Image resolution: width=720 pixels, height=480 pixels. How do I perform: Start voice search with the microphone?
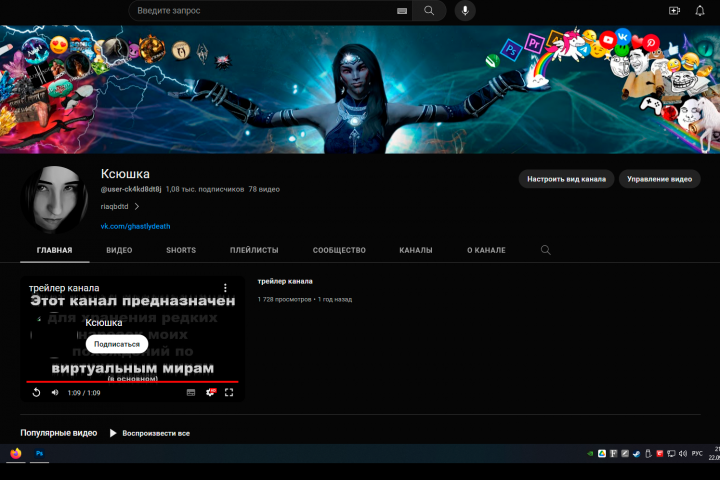pyautogui.click(x=465, y=11)
